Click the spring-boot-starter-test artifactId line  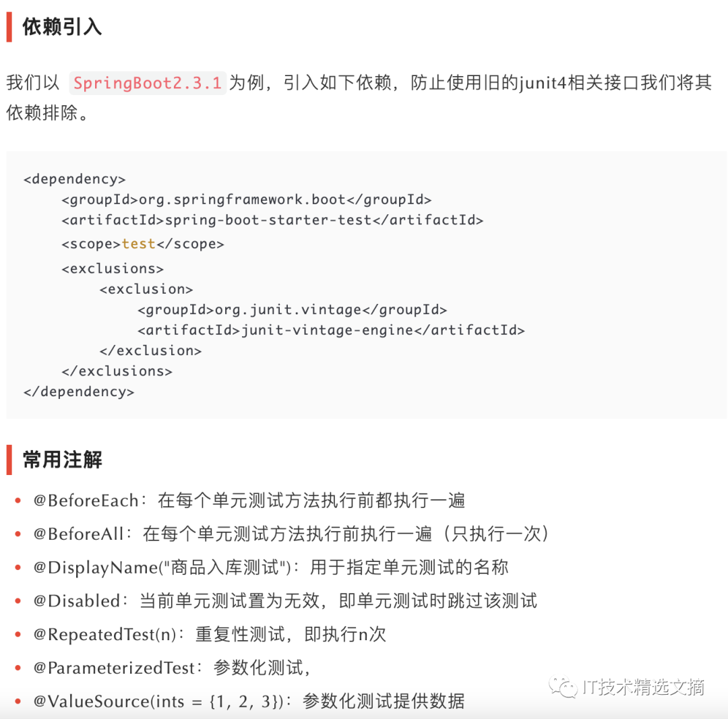272,220
